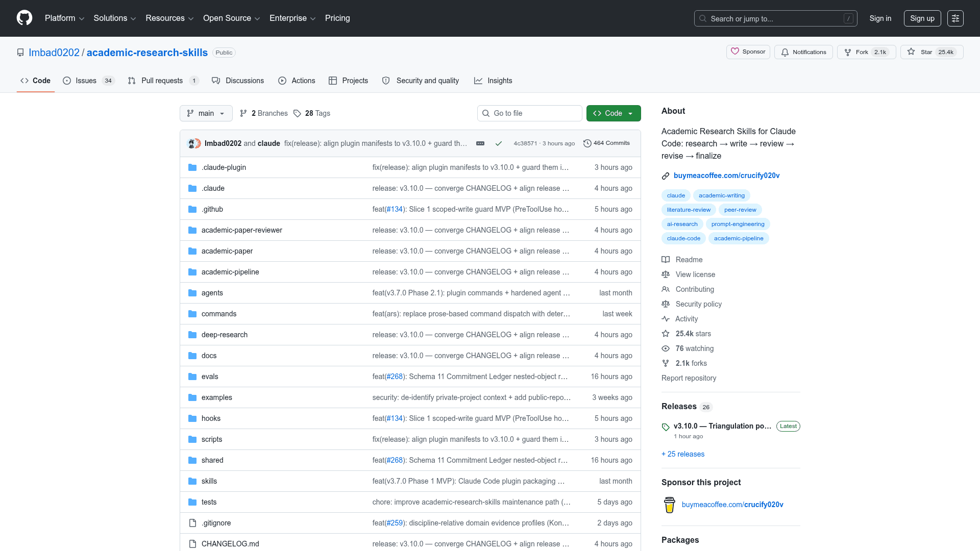The height and width of the screenshot is (551, 980).
Task: Switch to the Projects tab
Action: click(x=348, y=81)
